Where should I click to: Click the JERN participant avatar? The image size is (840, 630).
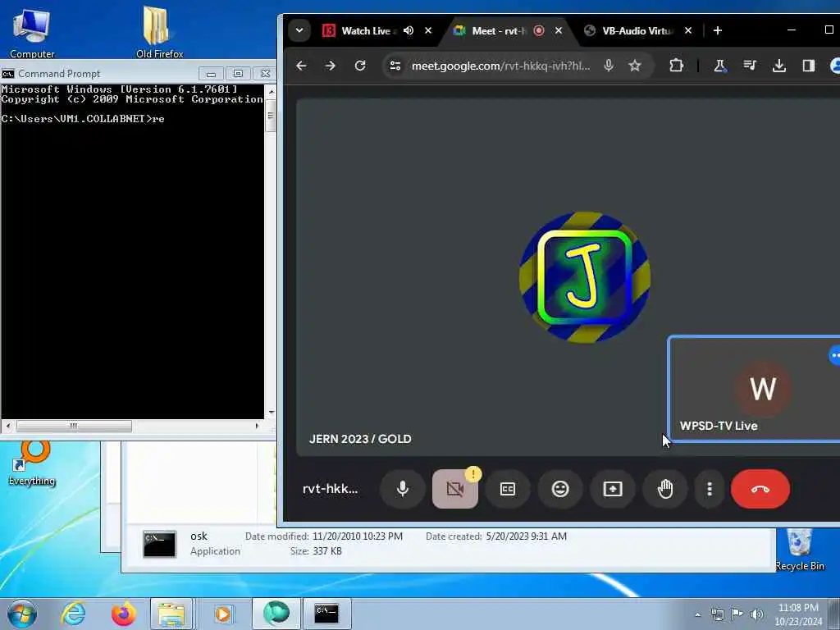[585, 277]
